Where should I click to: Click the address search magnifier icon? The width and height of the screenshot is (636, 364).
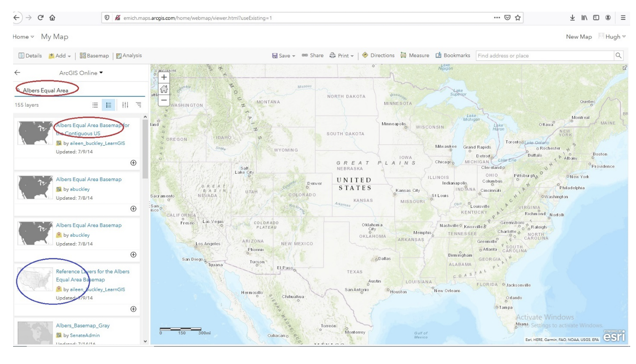[618, 56]
